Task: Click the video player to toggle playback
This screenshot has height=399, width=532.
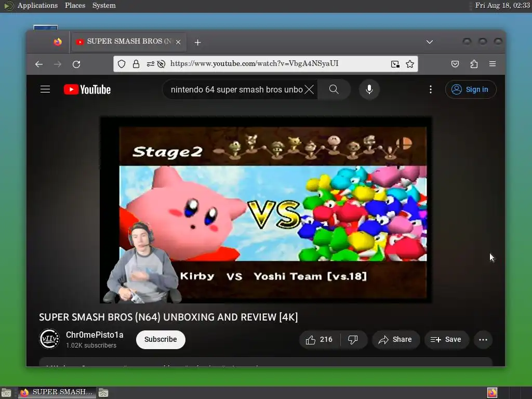Action: click(x=265, y=210)
